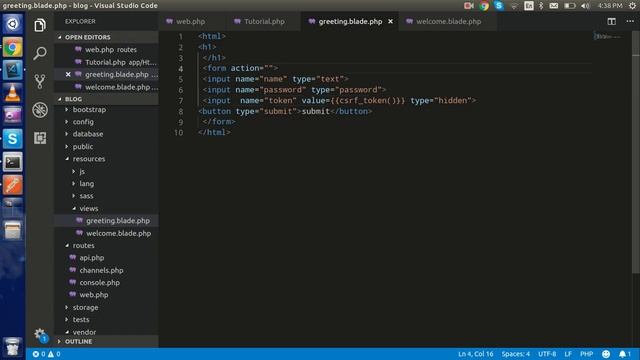Open the Debug activity bar icon
Image resolution: width=640 pixels, height=360 pixels.
pyautogui.click(x=40, y=110)
